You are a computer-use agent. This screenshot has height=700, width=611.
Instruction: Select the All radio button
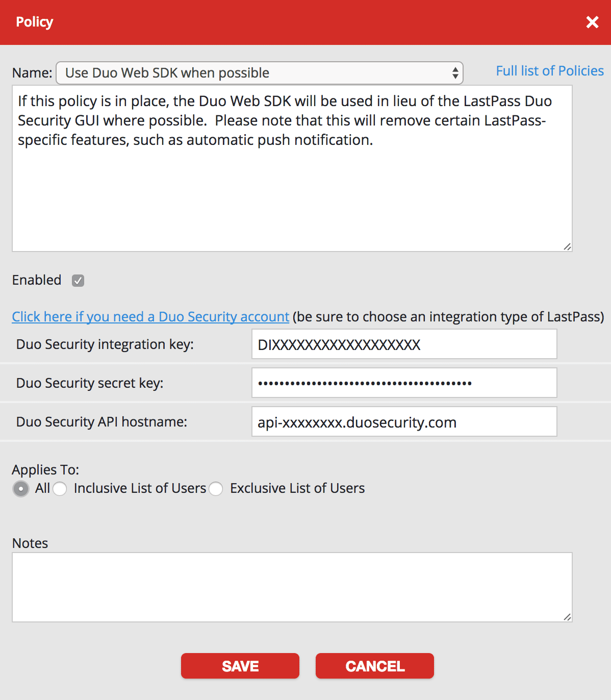(x=21, y=489)
